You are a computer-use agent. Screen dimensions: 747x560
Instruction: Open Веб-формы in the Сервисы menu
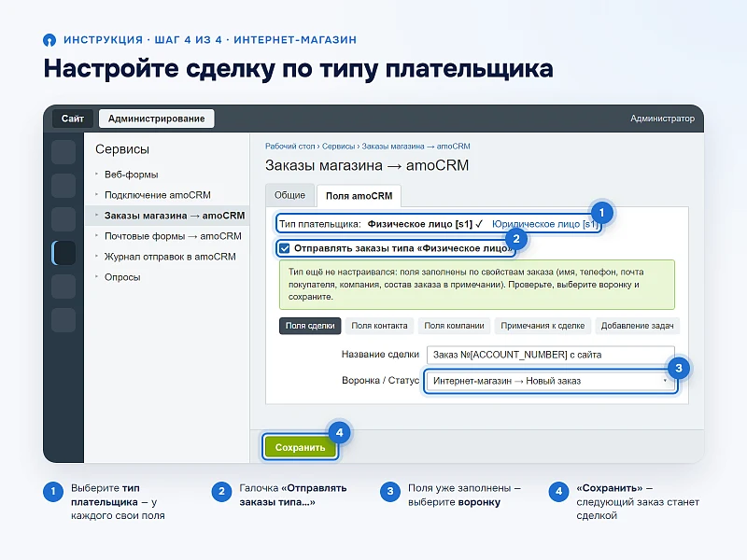click(x=131, y=175)
